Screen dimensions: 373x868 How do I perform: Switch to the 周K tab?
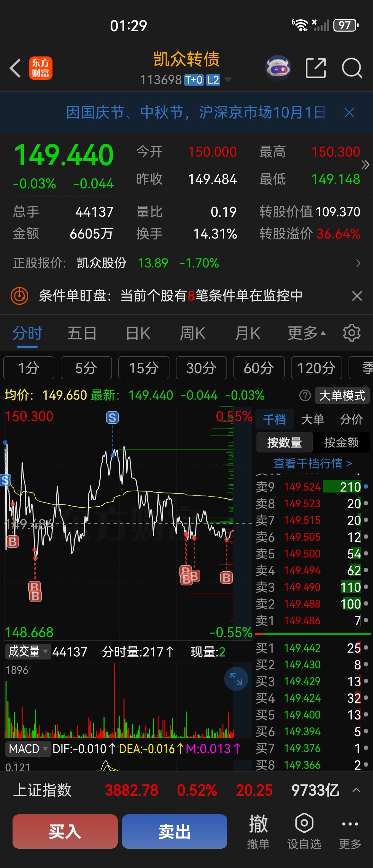coord(192,333)
